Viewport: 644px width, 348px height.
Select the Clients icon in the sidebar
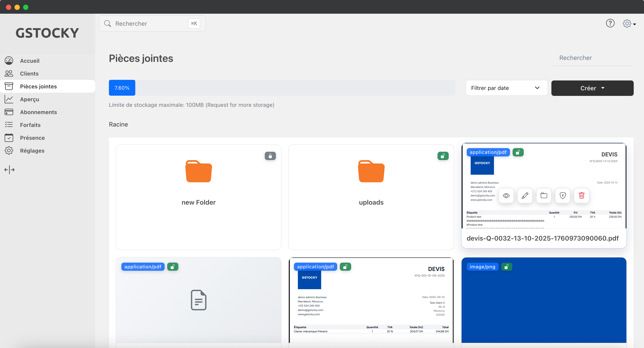(x=9, y=73)
